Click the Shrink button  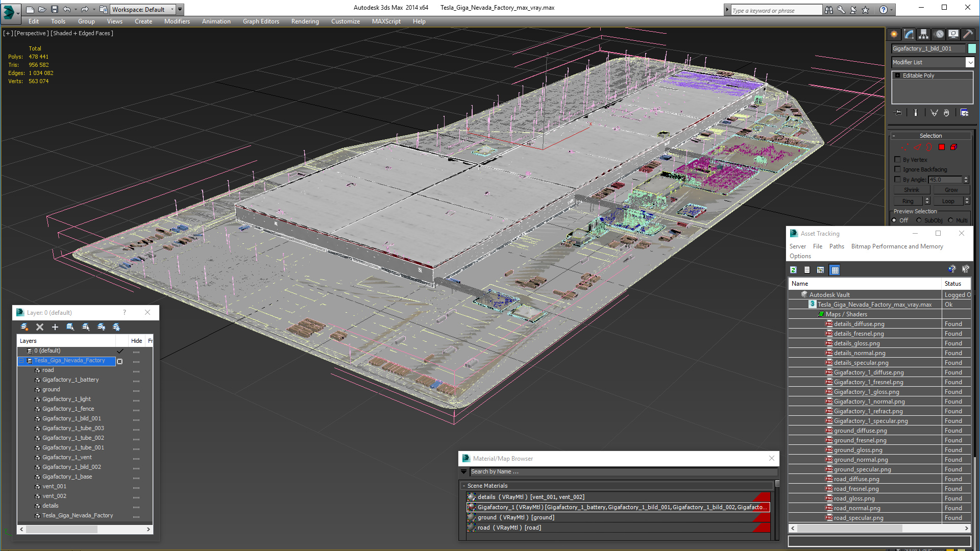[911, 190]
